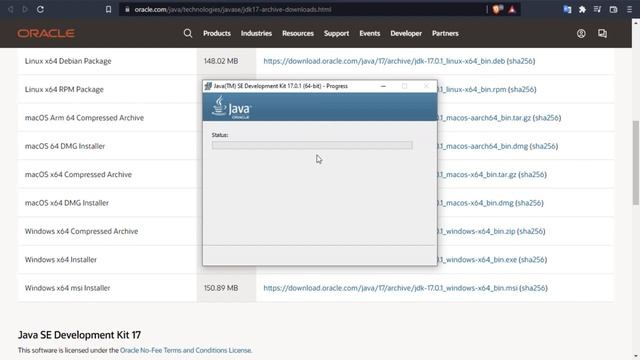Click the page vertical scrollbar thumb
The width and height of the screenshot is (640, 360).
636,162
